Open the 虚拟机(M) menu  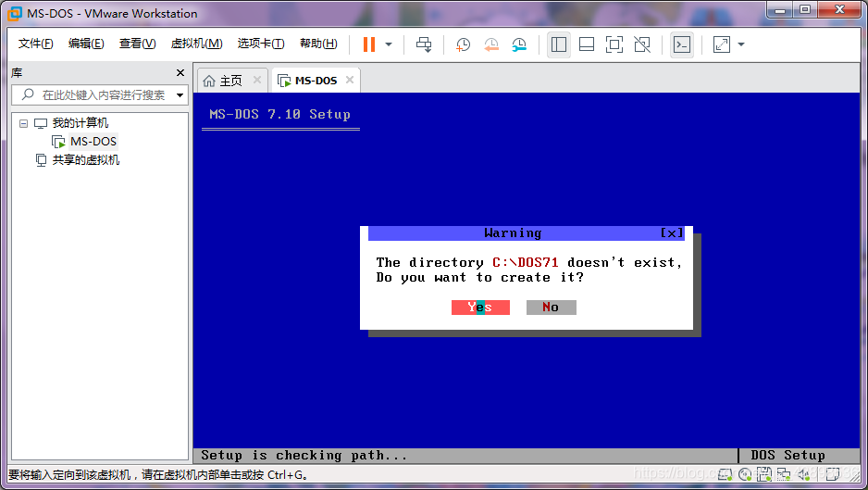pyautogui.click(x=196, y=44)
